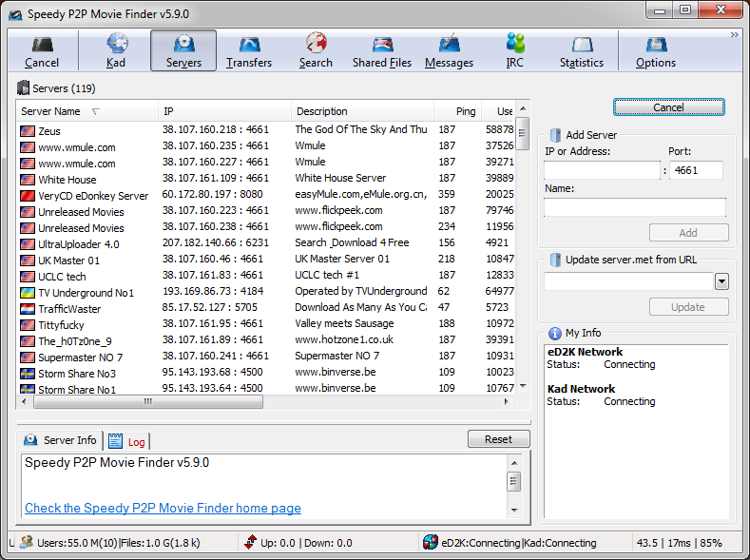Select the The_h0Tz0ne_9 server row
This screenshot has width=750, height=560.
click(x=266, y=341)
